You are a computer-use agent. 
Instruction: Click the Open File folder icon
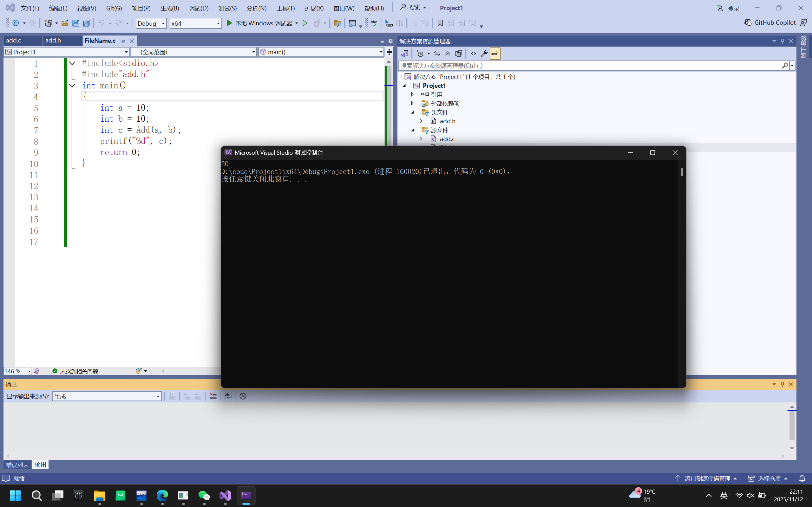pos(65,23)
